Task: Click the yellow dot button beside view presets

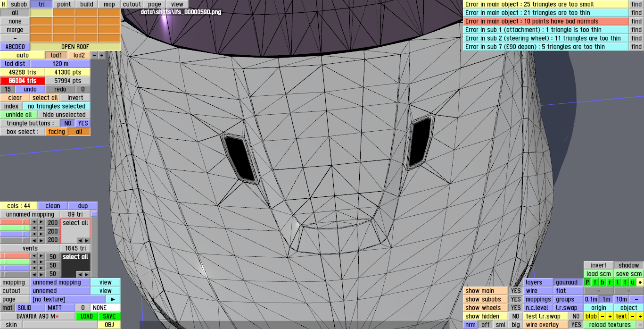Action: (x=640, y=282)
